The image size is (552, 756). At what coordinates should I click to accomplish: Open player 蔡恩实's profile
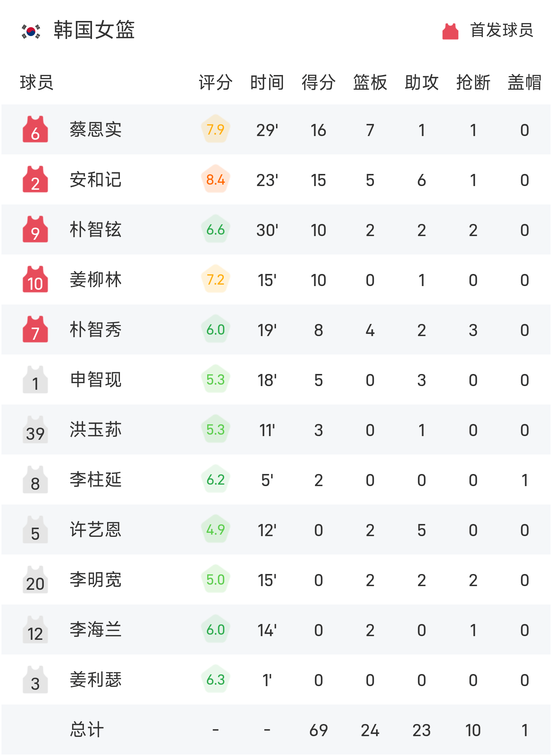click(96, 129)
